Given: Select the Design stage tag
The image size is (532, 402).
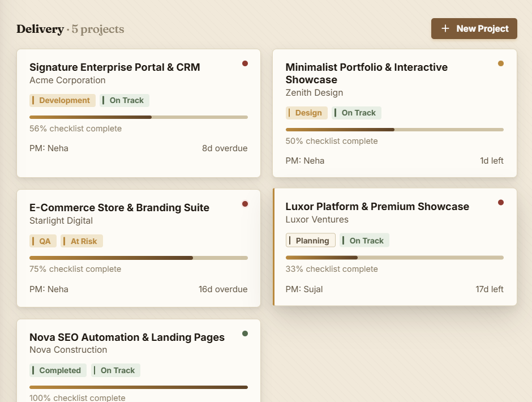Looking at the screenshot, I should pyautogui.click(x=306, y=113).
